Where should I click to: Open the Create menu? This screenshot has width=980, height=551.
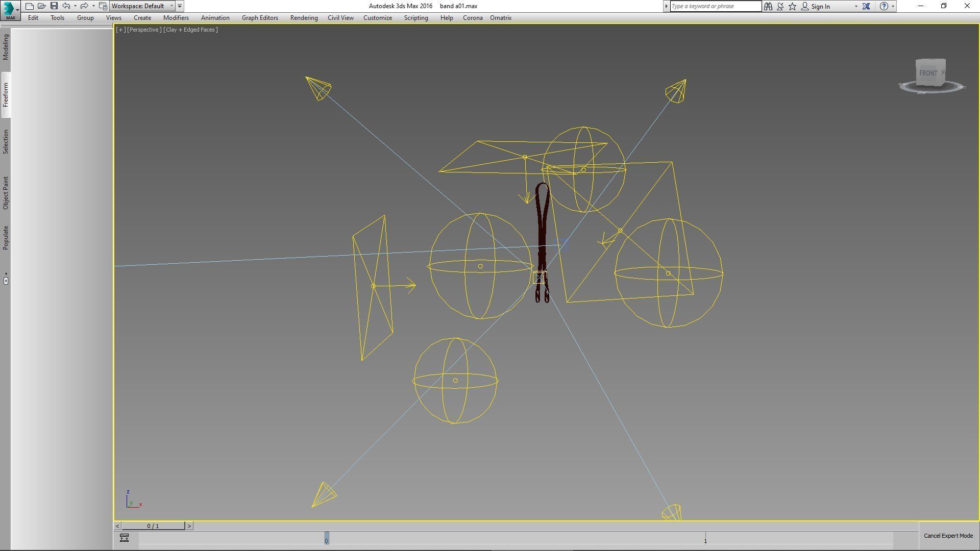(x=142, y=18)
